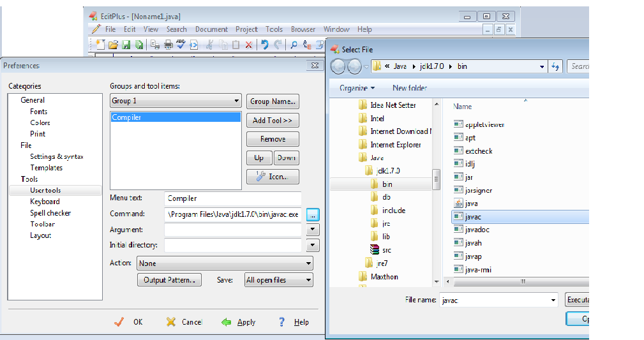
Task: Click Redo arrow icon in EditPlus toolbar
Action: [278, 45]
